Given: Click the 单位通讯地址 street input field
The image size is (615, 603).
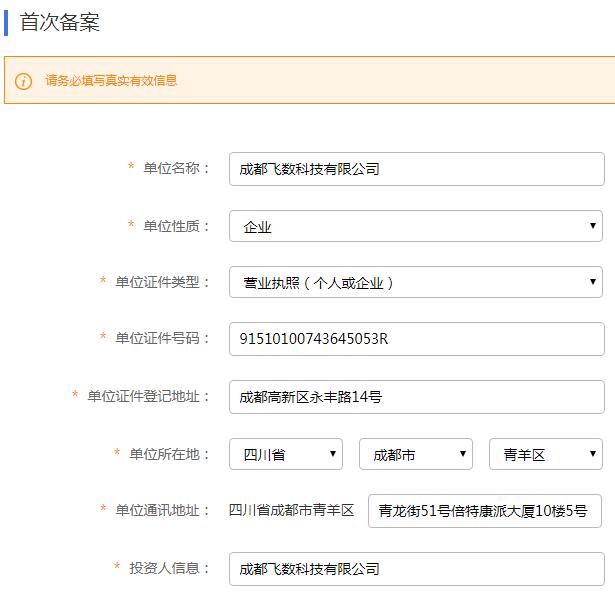Looking at the screenshot, I should [x=485, y=511].
